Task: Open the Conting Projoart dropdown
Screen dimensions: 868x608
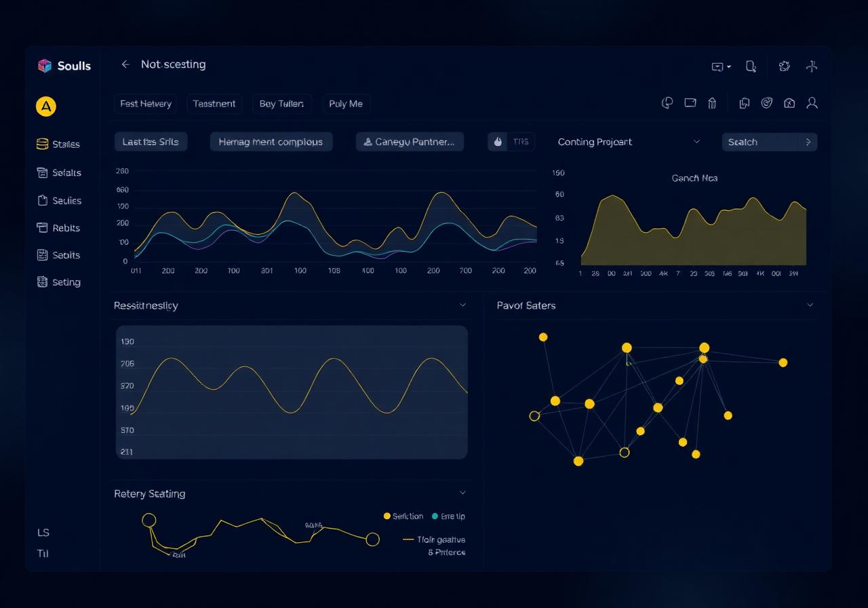Action: [x=629, y=142]
